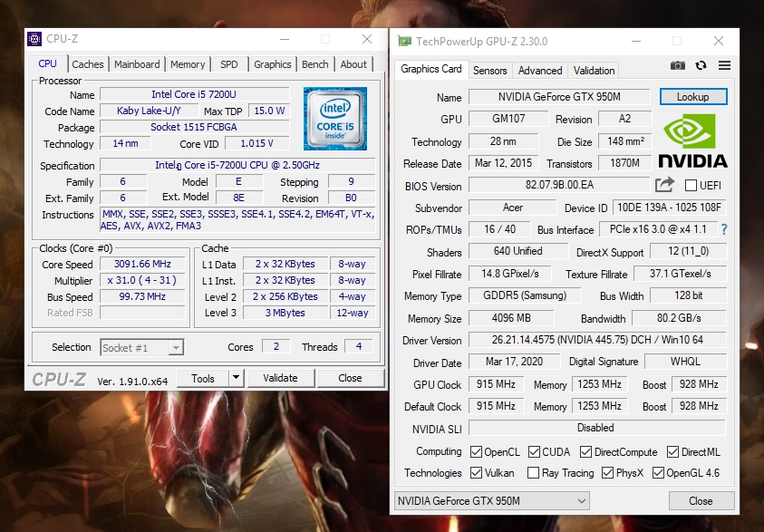The width and height of the screenshot is (764, 532).
Task: Click the Validate button
Action: [x=280, y=378]
